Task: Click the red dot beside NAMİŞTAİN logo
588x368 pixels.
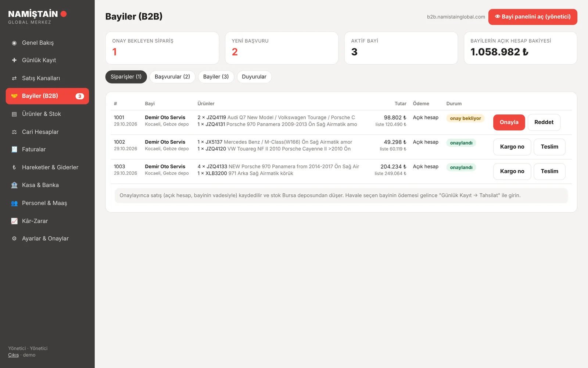Action: [x=64, y=14]
